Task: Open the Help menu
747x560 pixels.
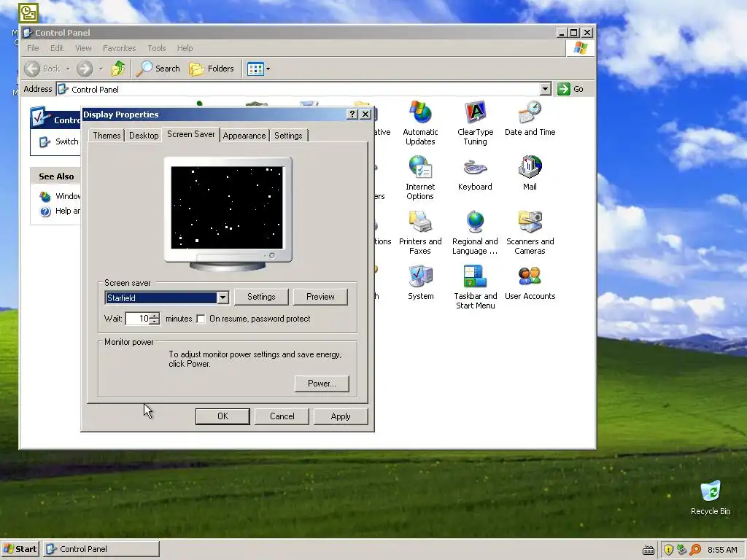Action: click(x=185, y=48)
